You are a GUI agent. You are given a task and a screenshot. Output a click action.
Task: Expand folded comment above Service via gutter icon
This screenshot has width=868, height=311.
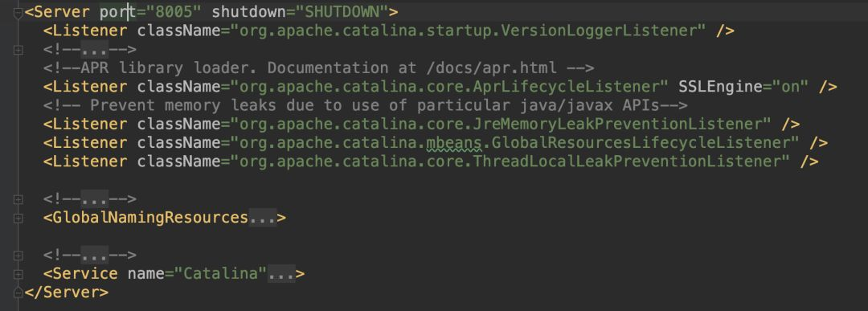18,256
